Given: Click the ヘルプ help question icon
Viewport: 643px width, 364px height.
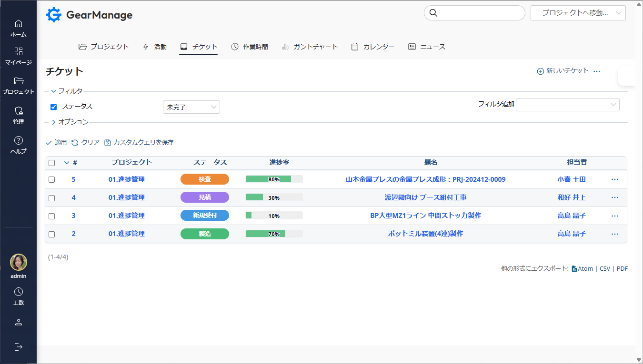Looking at the screenshot, I should pyautogui.click(x=19, y=140).
